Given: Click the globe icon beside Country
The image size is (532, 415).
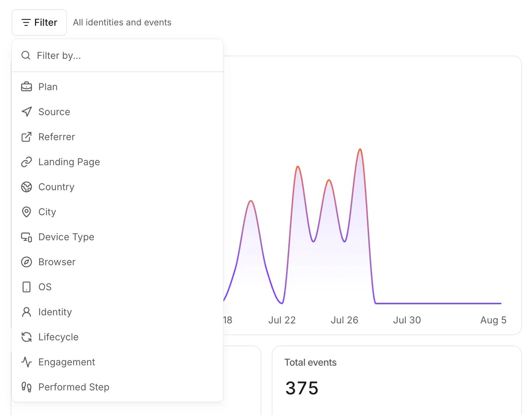Looking at the screenshot, I should pos(27,187).
